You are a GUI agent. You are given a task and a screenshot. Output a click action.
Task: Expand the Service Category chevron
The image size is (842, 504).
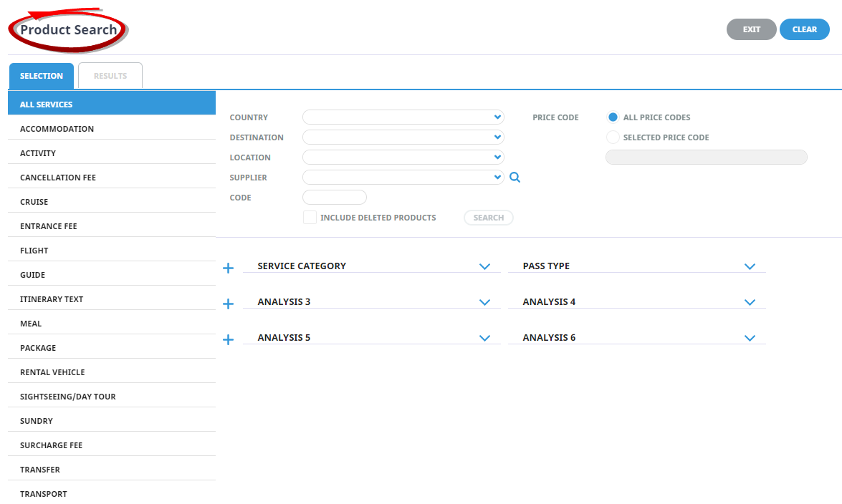coord(484,266)
